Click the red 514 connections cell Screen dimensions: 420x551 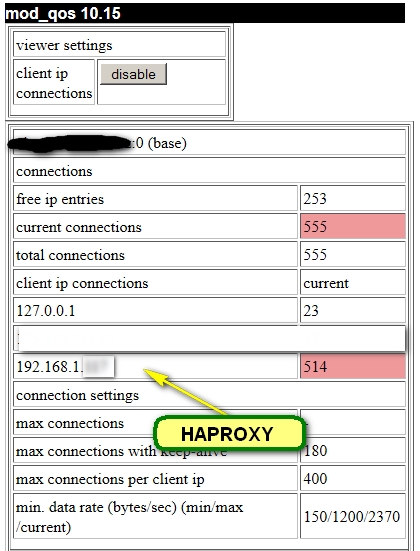(x=353, y=366)
